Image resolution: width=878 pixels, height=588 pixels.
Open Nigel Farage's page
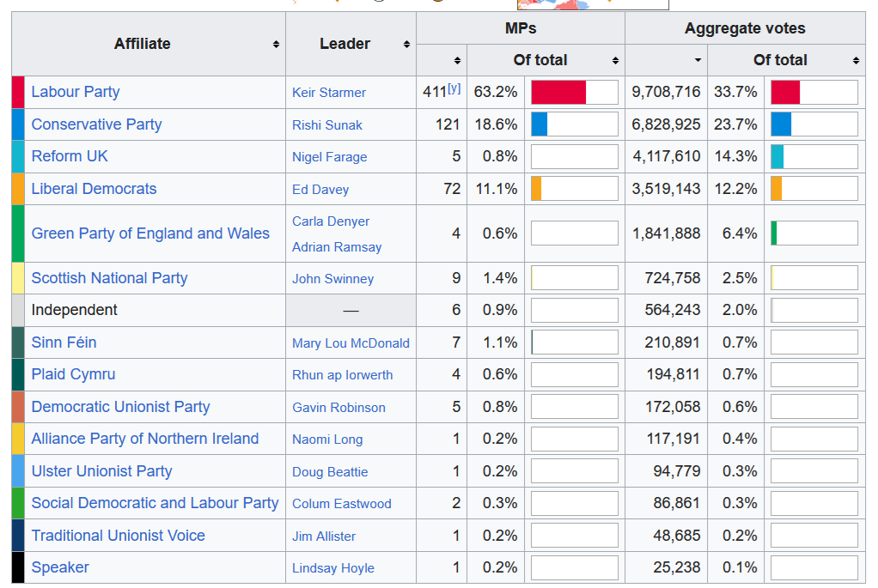coord(329,157)
